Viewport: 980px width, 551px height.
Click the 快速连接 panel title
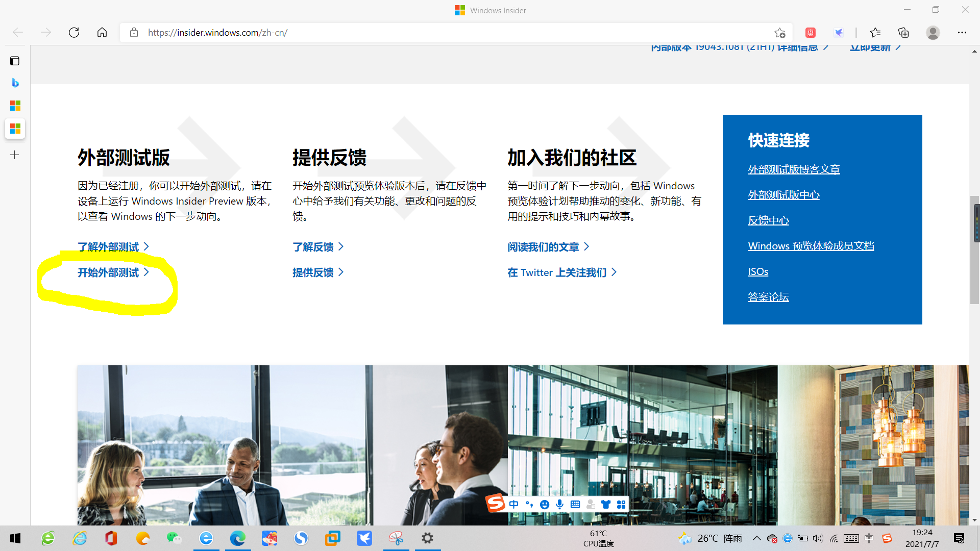point(779,140)
